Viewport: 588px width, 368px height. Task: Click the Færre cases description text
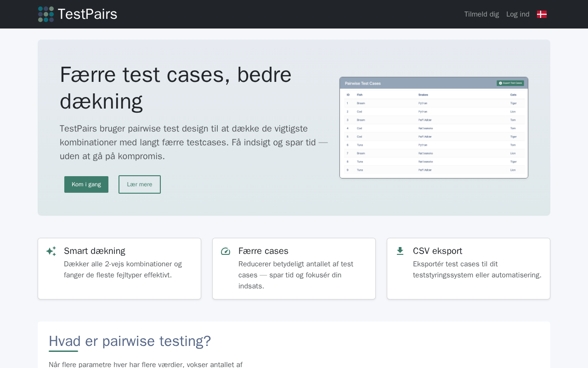point(295,275)
